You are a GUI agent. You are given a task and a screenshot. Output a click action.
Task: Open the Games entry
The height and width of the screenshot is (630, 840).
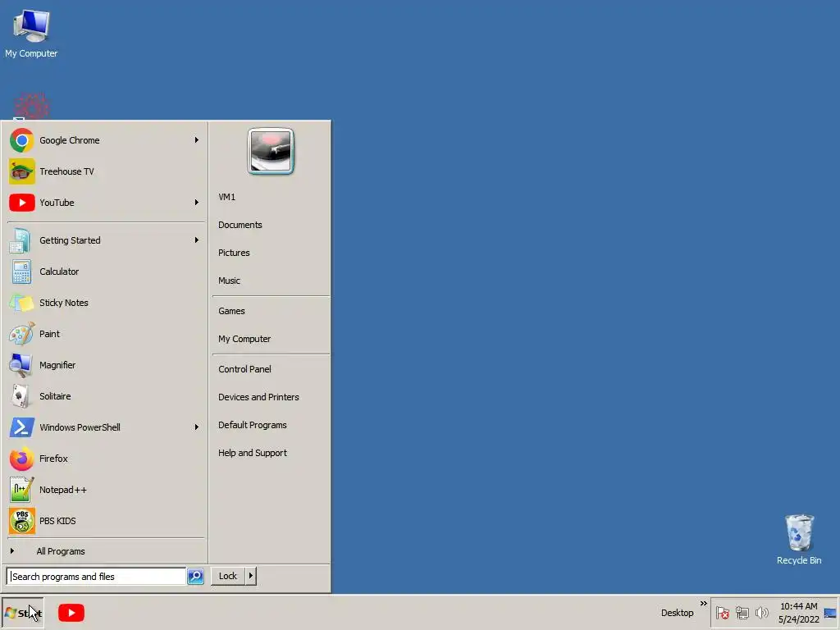point(231,311)
